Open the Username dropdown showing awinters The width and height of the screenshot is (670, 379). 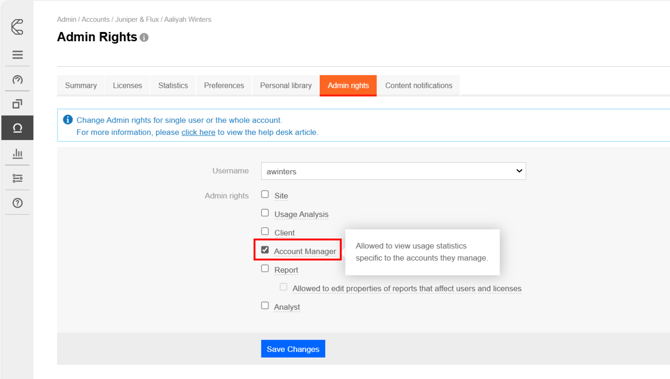coord(393,171)
